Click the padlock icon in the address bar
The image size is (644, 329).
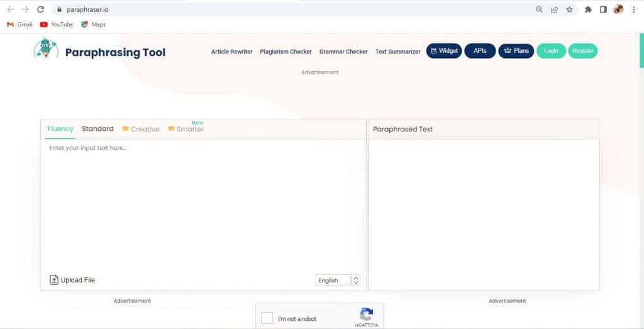59,9
